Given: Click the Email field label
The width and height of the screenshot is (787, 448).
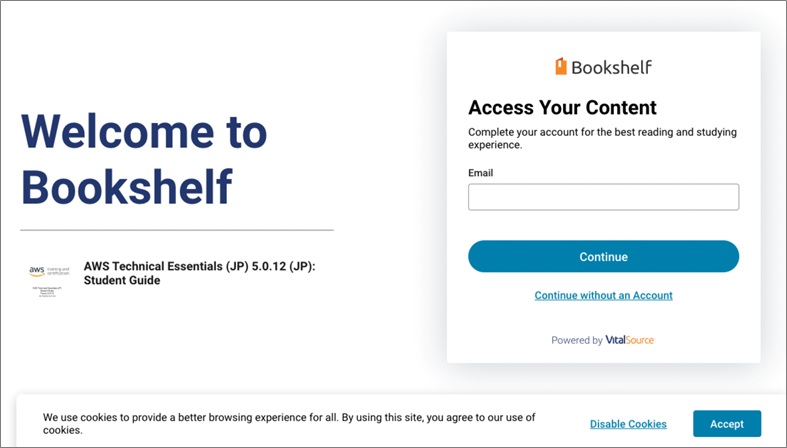Looking at the screenshot, I should 480,173.
